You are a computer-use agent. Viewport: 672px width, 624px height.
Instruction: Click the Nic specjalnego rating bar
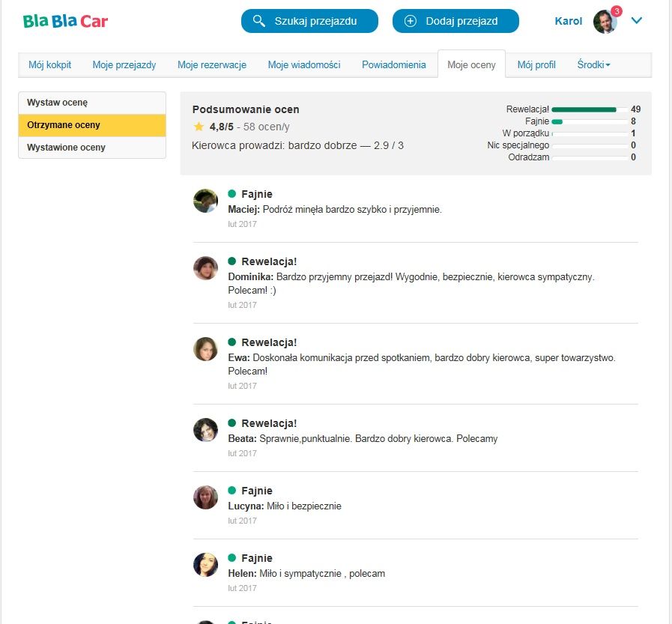[x=590, y=146]
